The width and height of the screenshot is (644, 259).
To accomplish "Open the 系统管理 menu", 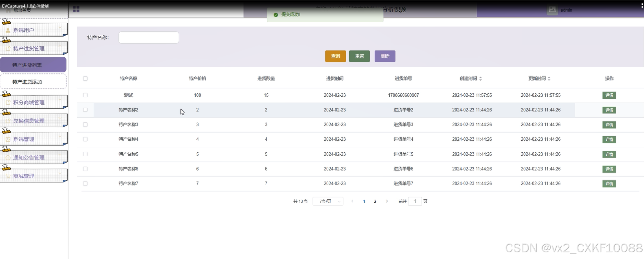I will coord(34,139).
